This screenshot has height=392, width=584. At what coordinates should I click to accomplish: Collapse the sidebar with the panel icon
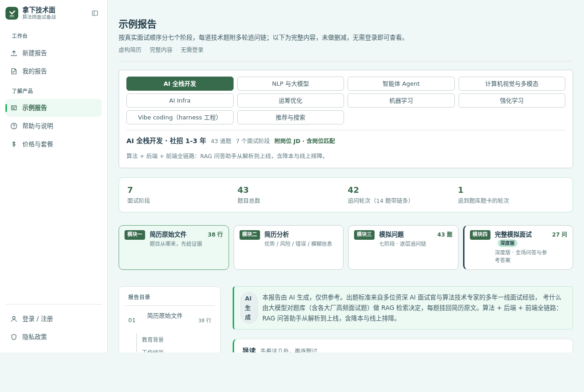tap(95, 13)
